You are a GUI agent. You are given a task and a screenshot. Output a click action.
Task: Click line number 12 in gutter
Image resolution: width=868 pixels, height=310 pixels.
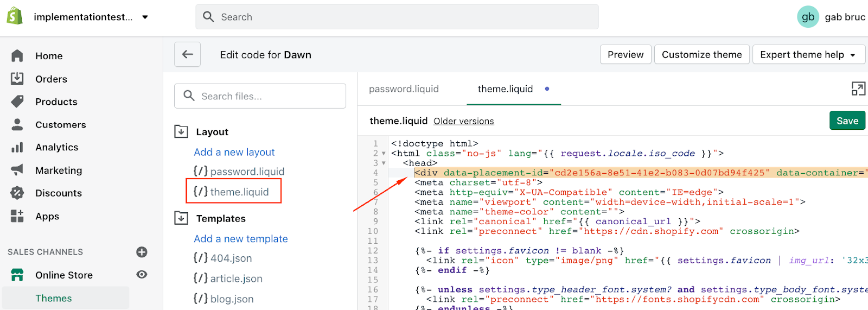coord(372,251)
